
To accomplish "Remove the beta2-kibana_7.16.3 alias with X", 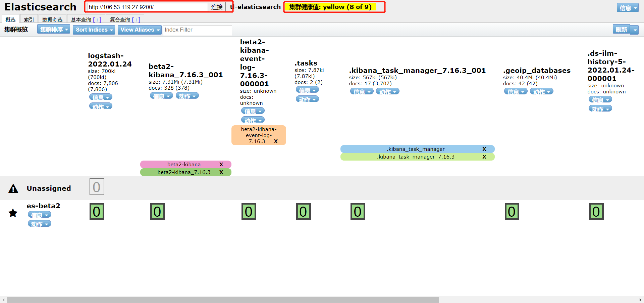I will (x=221, y=172).
